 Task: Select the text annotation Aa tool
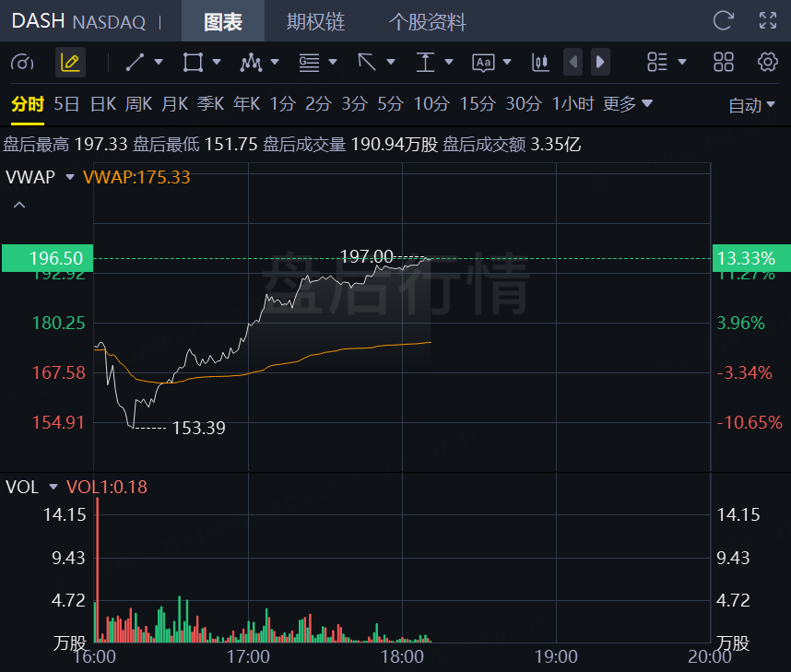483,63
